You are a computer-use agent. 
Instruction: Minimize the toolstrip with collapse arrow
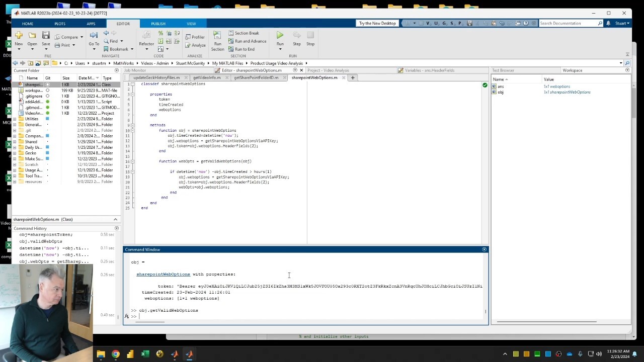click(x=627, y=54)
